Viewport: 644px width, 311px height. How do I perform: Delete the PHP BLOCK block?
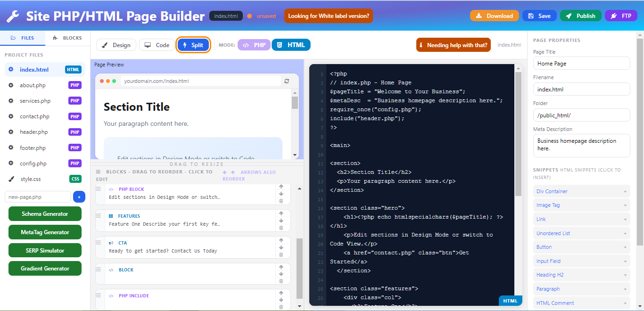click(x=281, y=201)
